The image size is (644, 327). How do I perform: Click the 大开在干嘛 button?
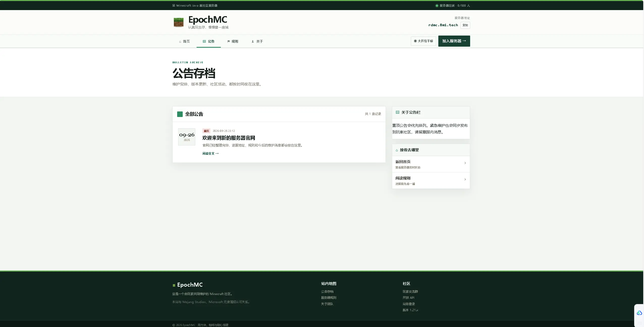click(x=423, y=41)
